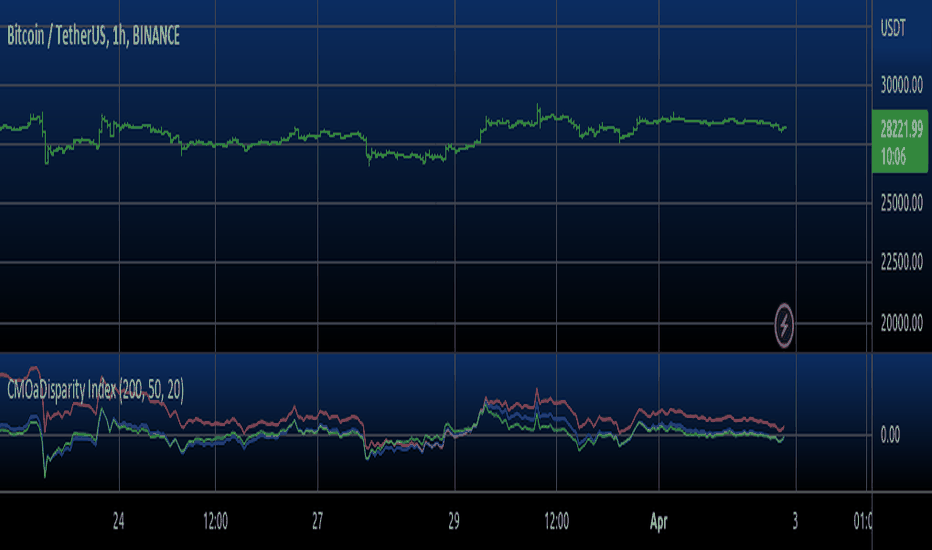
Task: Click the countdown timer 10:06
Action: 893,157
